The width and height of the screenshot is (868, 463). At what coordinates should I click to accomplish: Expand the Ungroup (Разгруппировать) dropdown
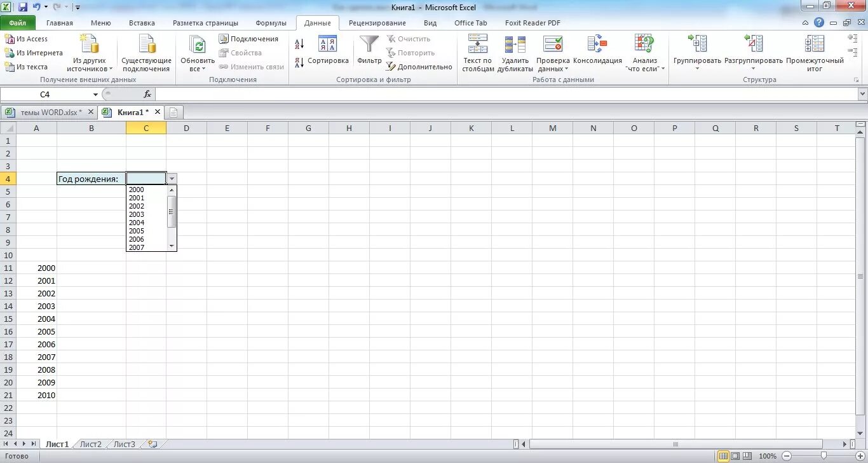click(x=754, y=69)
